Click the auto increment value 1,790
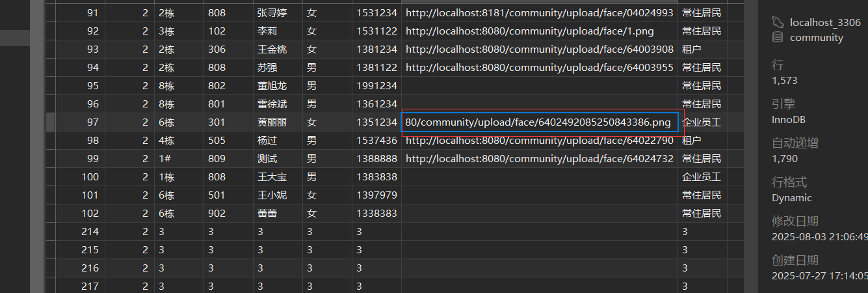Viewport: 868px width, 293px height. pos(784,159)
